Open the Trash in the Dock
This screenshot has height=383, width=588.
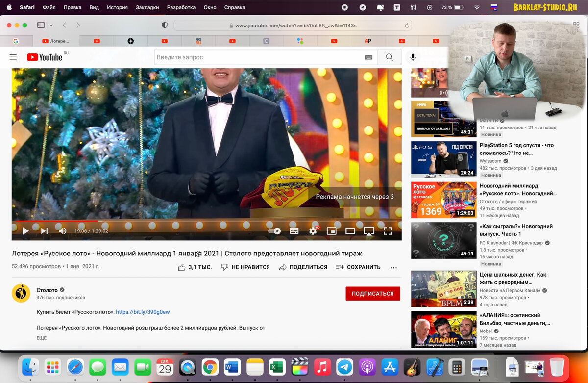(x=557, y=367)
